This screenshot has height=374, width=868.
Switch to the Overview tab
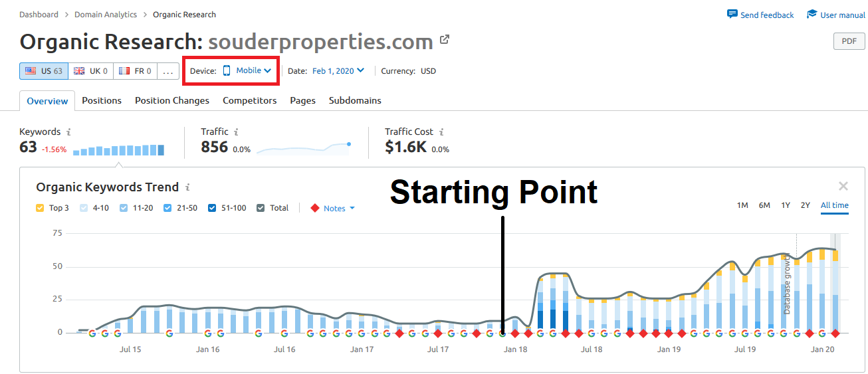(47, 101)
